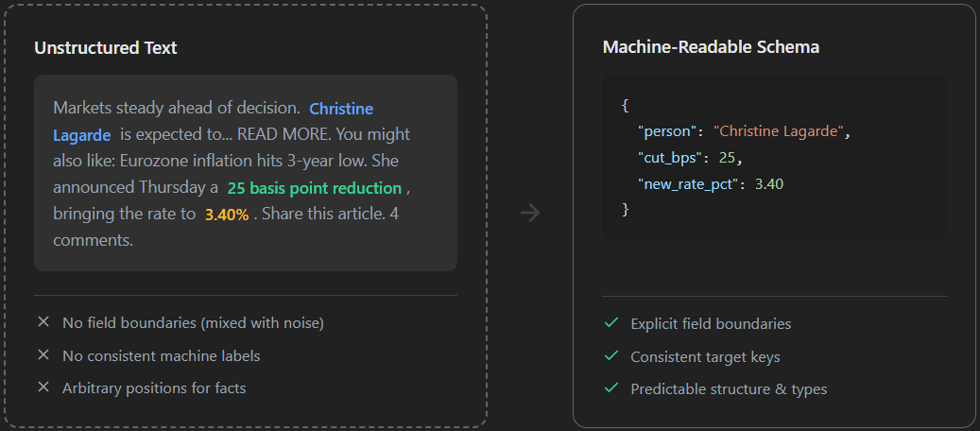
Task: Click the highlighted name "Christine" in the article
Action: pos(341,109)
